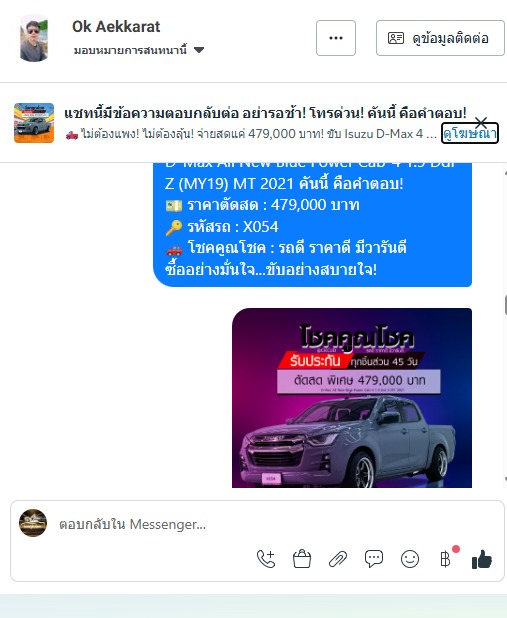The width and height of the screenshot is (507, 618).
Task: Click the phone call icon
Action: pyautogui.click(x=266, y=559)
